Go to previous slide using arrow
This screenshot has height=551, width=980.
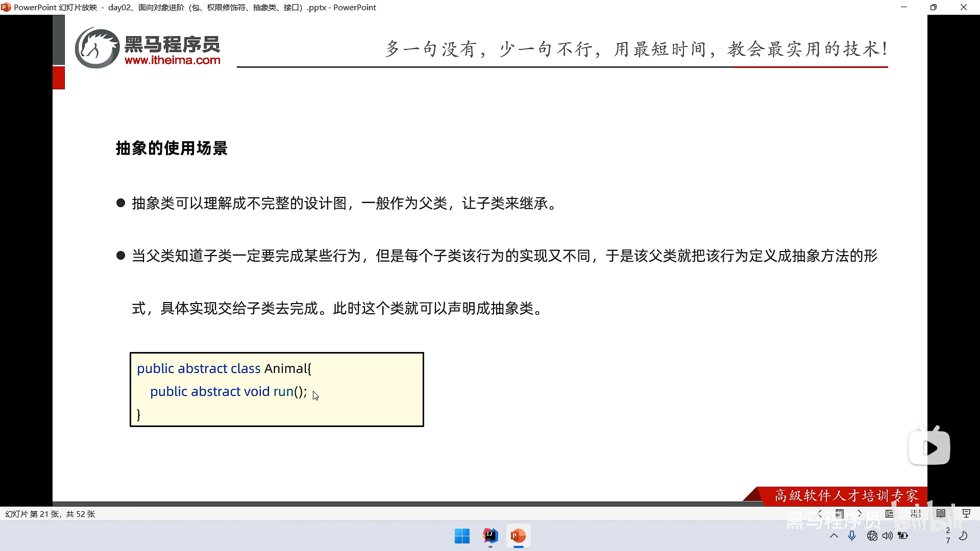click(x=820, y=514)
